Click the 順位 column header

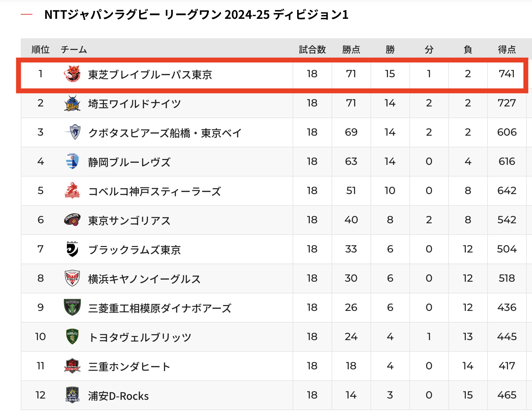pyautogui.click(x=41, y=50)
